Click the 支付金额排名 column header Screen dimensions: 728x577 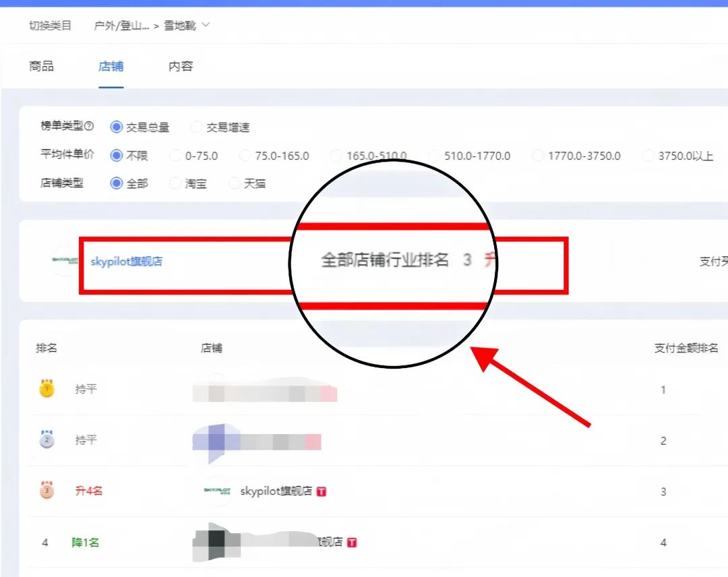[686, 348]
